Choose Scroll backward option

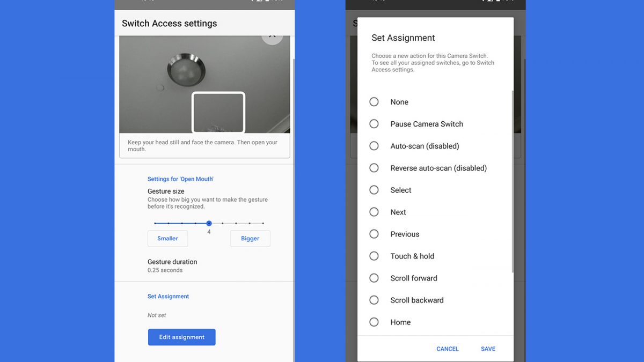tap(374, 300)
